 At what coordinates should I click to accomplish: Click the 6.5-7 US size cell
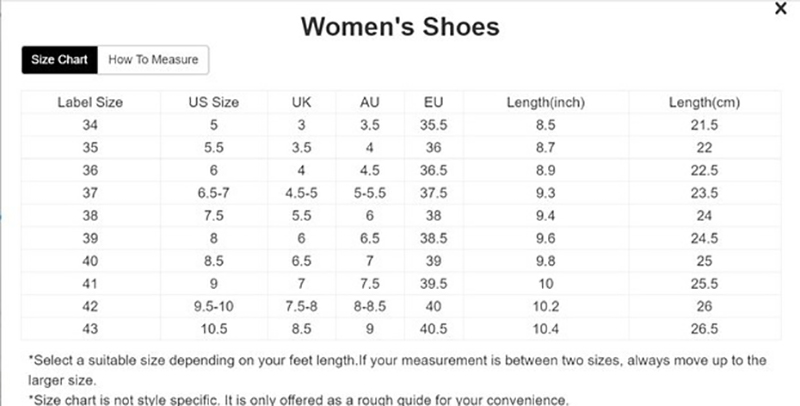click(x=214, y=191)
